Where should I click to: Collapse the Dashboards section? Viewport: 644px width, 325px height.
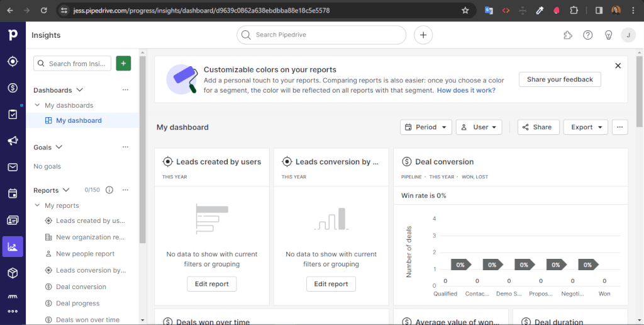[x=80, y=89]
